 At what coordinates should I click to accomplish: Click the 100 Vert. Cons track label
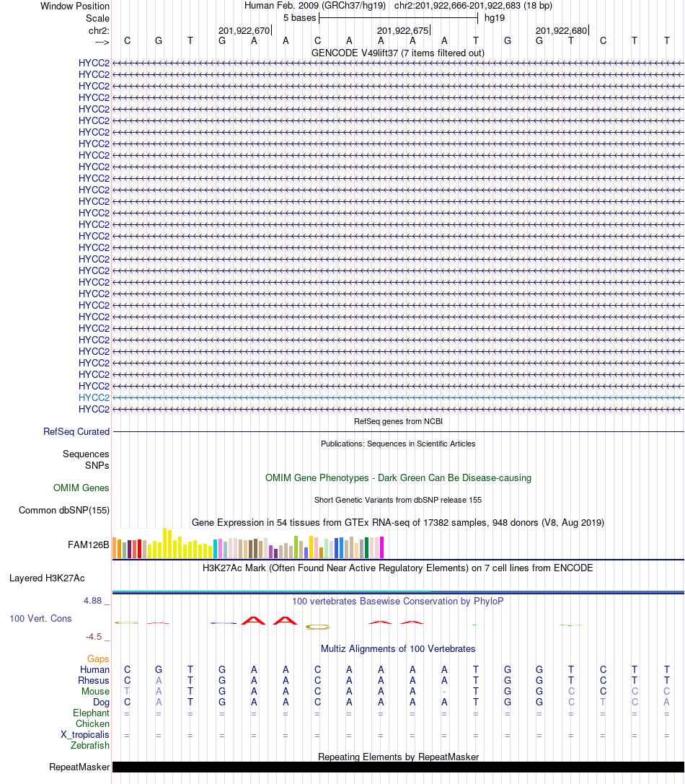pos(40,619)
